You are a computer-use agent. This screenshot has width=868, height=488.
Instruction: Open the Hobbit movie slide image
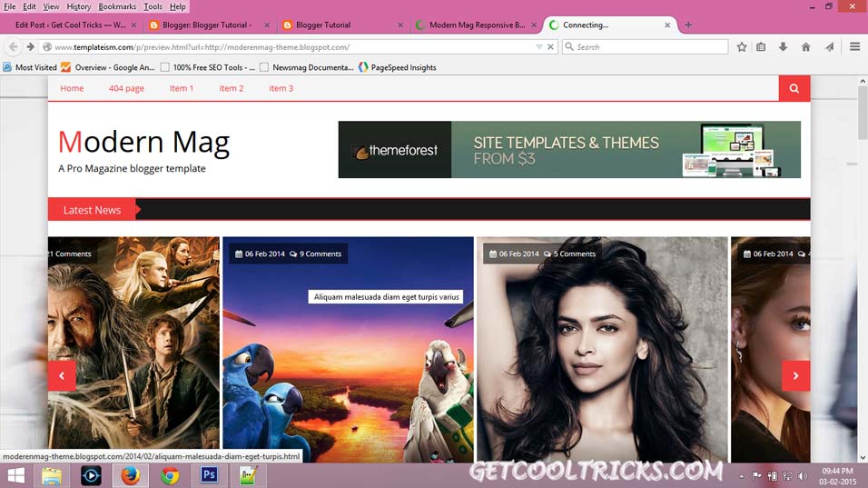pos(133,343)
